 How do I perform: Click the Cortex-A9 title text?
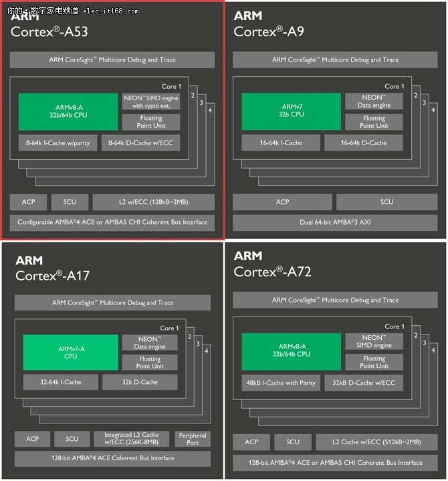coord(269,31)
